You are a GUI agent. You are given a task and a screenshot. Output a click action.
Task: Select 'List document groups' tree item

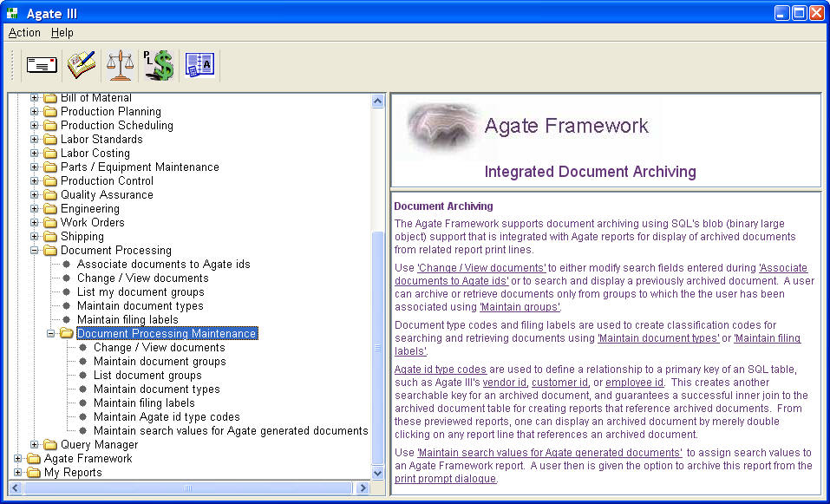click(x=147, y=376)
